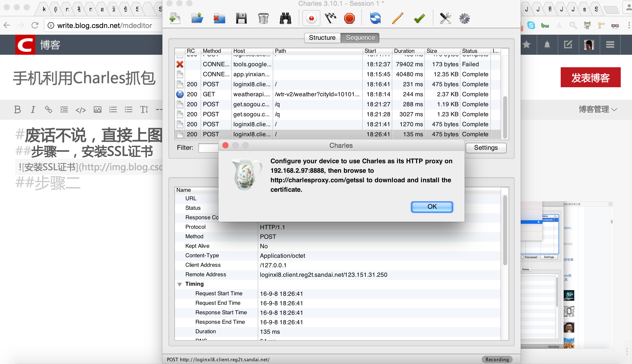Save session with the floppy disk icon
This screenshot has height=364, width=632.
241,18
